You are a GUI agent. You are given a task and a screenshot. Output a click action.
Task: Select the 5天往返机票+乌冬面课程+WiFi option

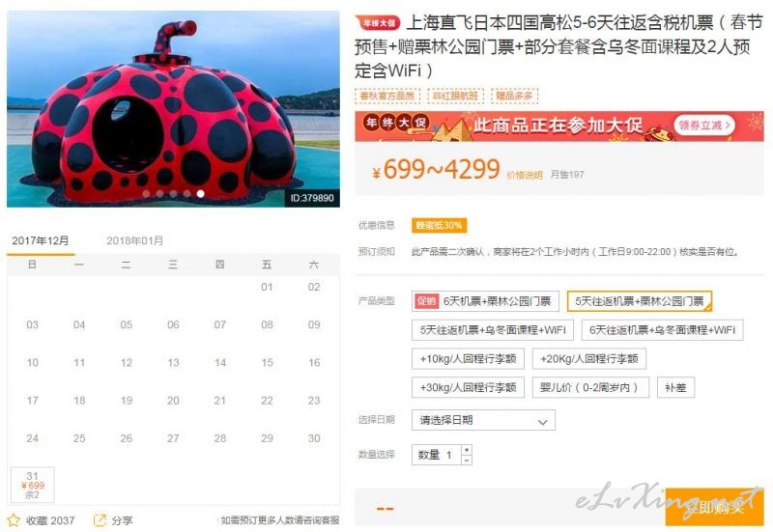(493, 329)
